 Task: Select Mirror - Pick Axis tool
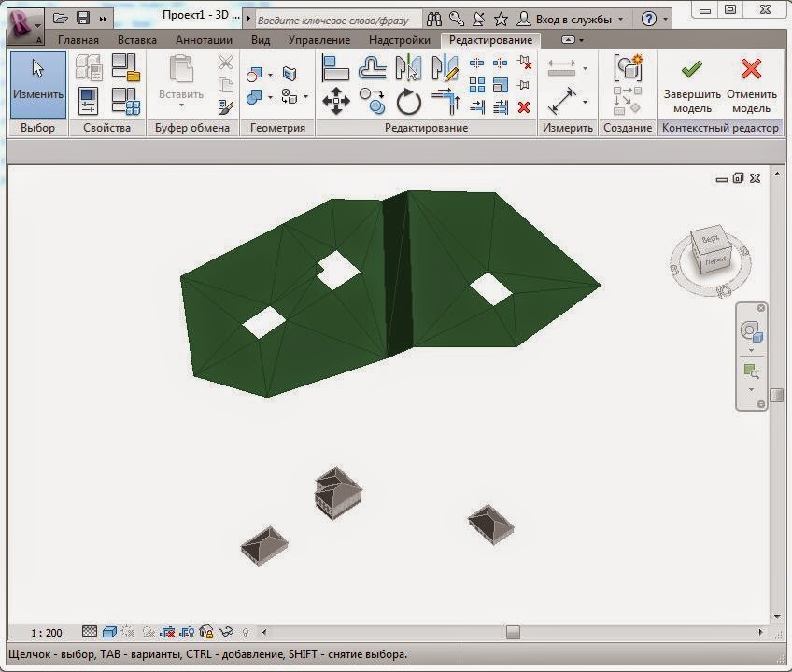click(x=408, y=68)
